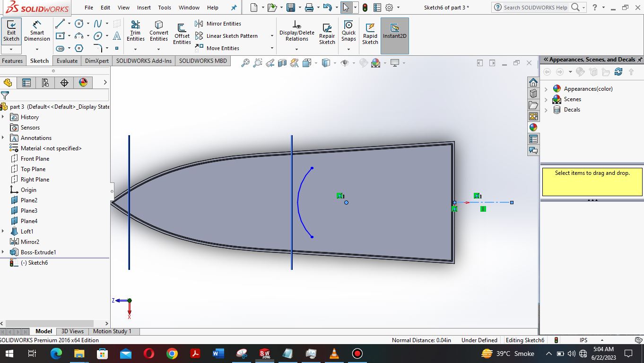
Task: Expand the Scenes folder
Action: (546, 99)
